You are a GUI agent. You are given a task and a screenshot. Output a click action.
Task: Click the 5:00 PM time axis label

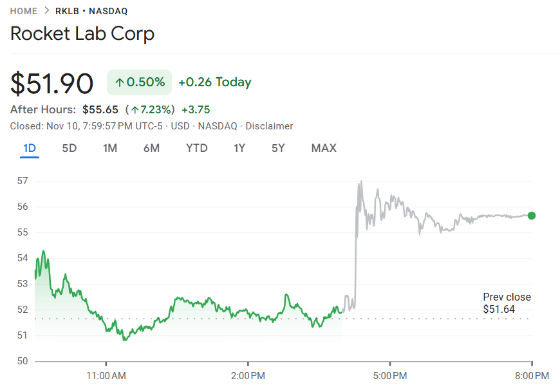[391, 375]
